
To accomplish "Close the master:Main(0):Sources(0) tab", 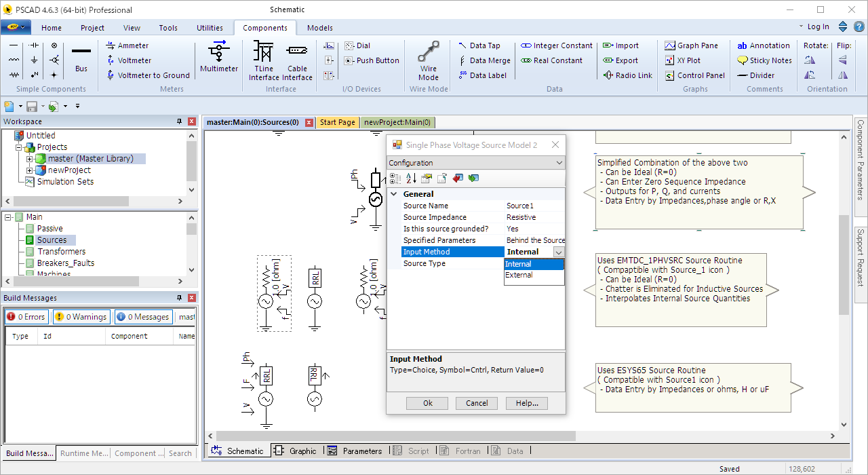I will tap(309, 122).
